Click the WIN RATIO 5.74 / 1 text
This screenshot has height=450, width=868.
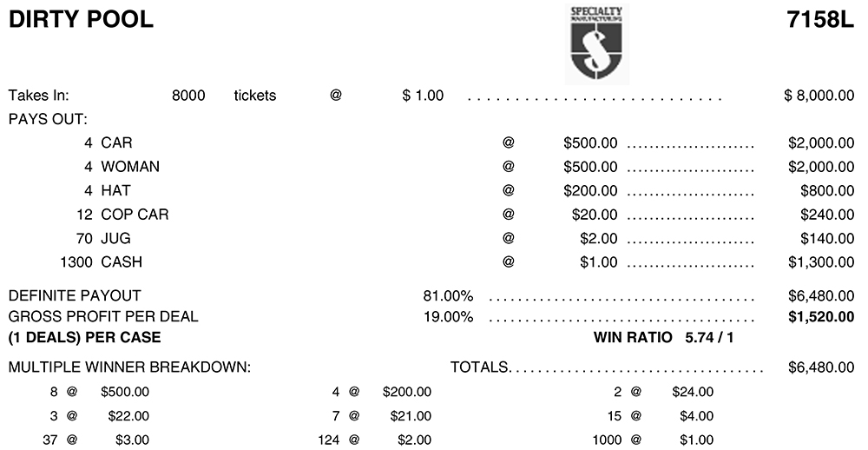(664, 337)
